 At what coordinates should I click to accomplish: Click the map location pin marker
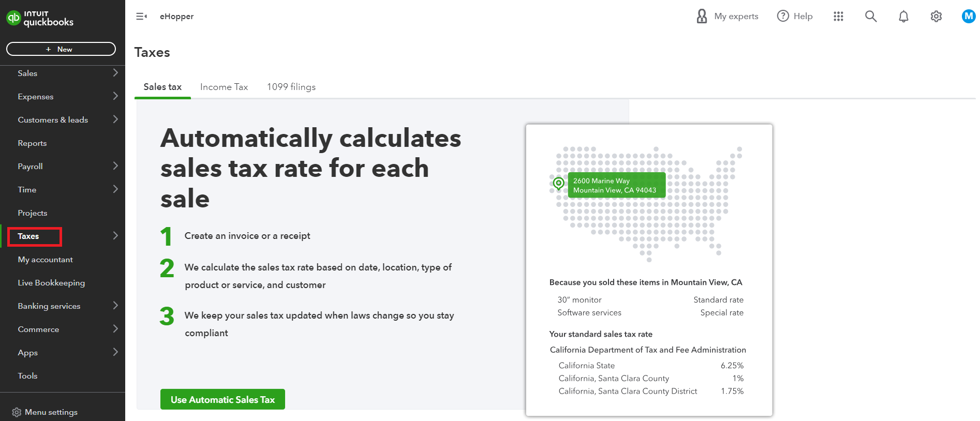(x=558, y=183)
